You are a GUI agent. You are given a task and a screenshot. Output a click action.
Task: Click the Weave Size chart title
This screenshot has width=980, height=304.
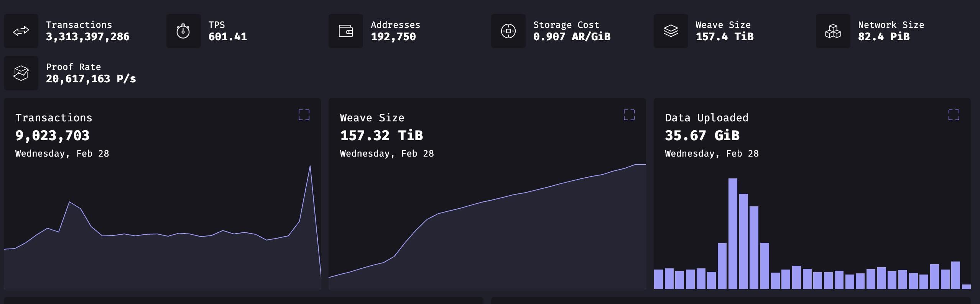tap(372, 118)
